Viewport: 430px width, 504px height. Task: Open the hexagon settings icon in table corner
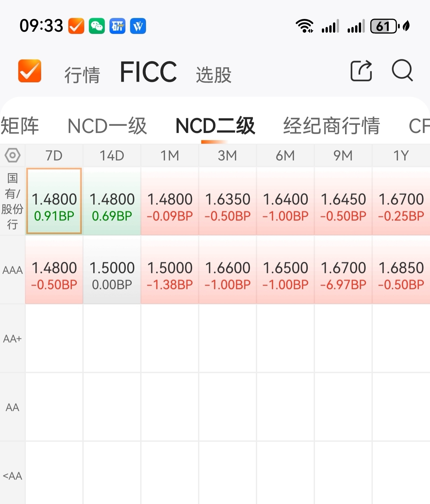click(12, 155)
